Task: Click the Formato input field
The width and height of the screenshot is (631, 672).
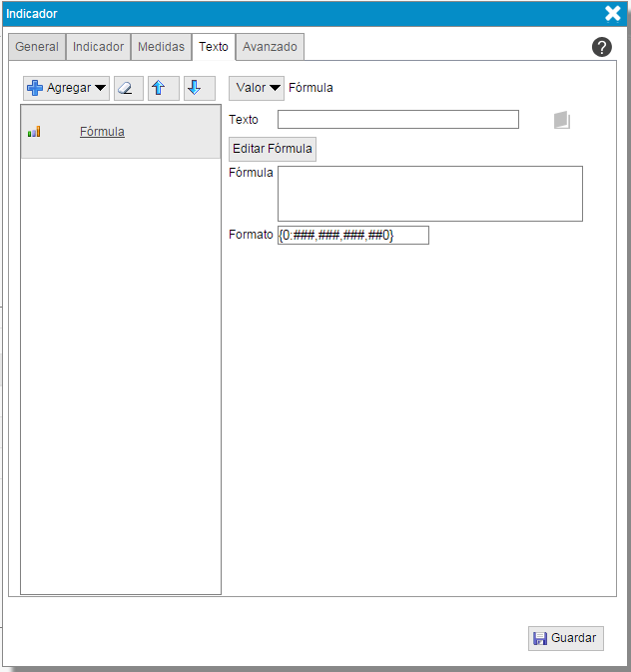Action: (x=352, y=235)
